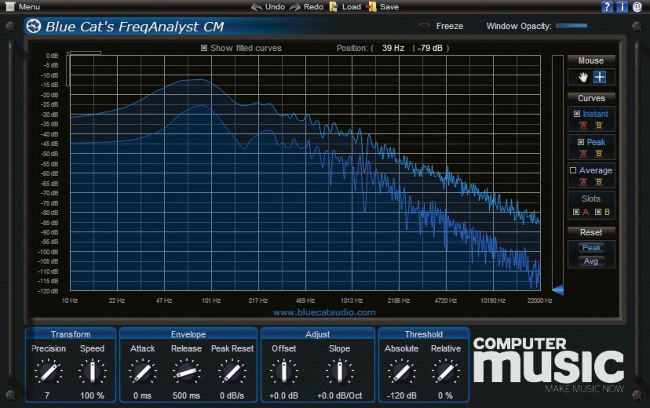The height and width of the screenshot is (408, 650).
Task: Click Offset value +0.0 dB
Action: coord(284,396)
